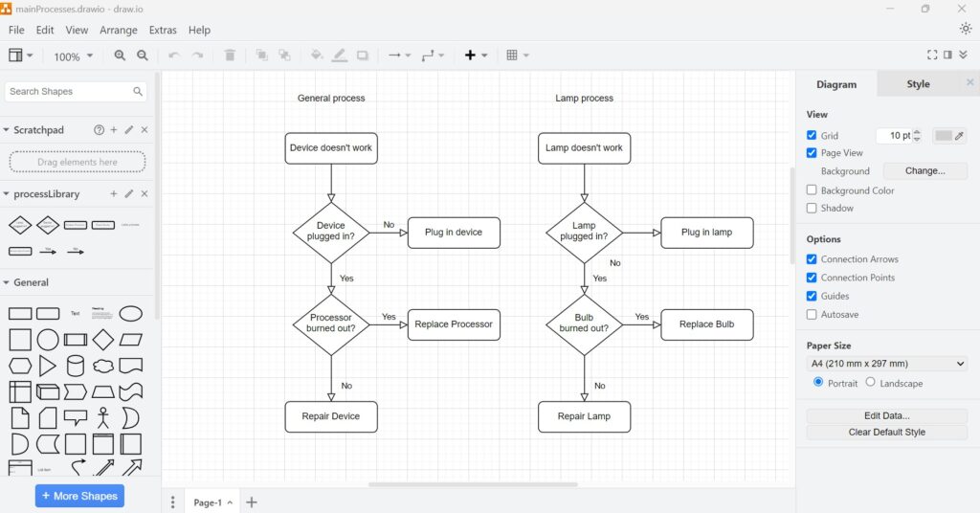Click the Zoom Out magnifier icon
The image size is (980, 513).
(x=143, y=56)
